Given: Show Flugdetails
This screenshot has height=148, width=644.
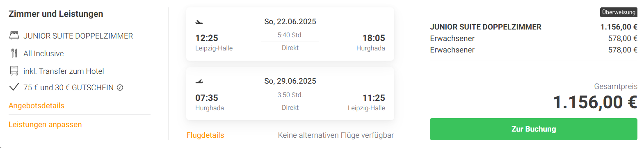Looking at the screenshot, I should click(205, 135).
